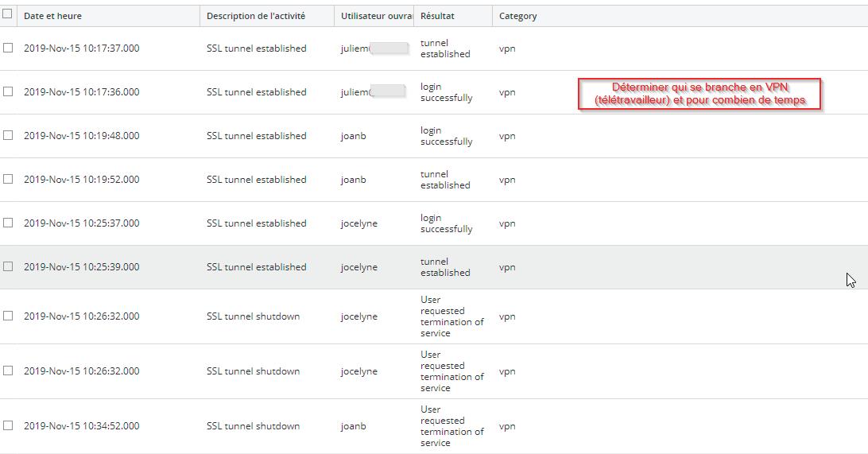868x454 pixels.
Task: Click the "Description de l'activité" column header
Action: pos(256,16)
